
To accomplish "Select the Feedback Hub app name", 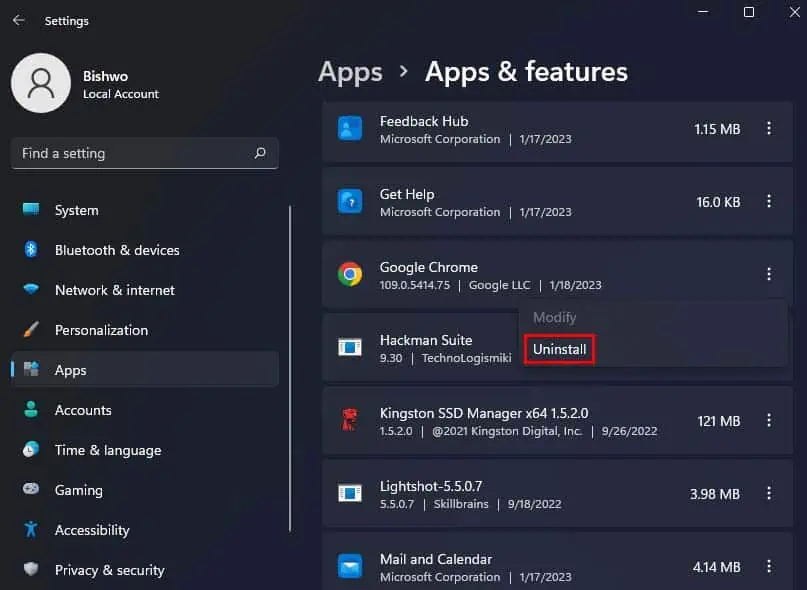I will [424, 121].
